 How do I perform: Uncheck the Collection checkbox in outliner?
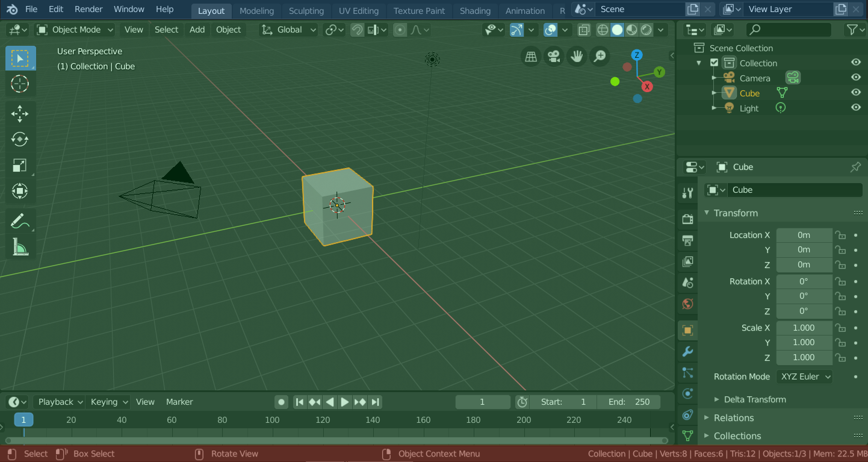point(715,63)
